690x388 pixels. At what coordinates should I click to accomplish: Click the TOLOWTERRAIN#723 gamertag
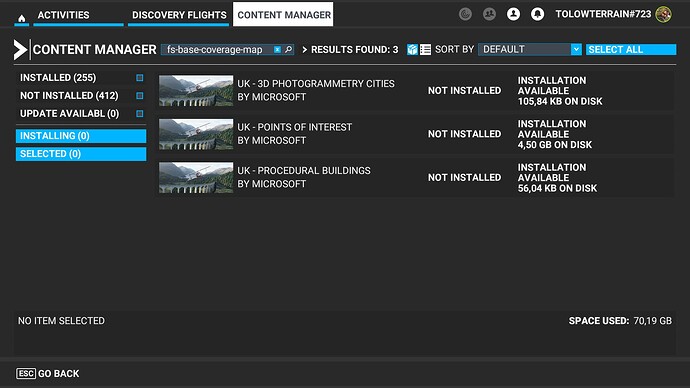(x=603, y=14)
